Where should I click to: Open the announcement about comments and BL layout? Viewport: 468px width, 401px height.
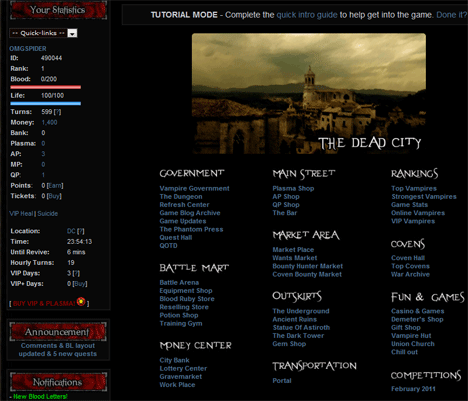click(x=58, y=350)
